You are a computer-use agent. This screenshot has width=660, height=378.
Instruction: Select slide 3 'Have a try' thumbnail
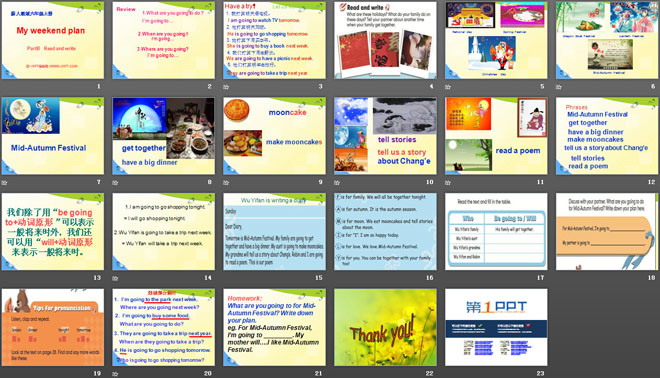(274, 40)
